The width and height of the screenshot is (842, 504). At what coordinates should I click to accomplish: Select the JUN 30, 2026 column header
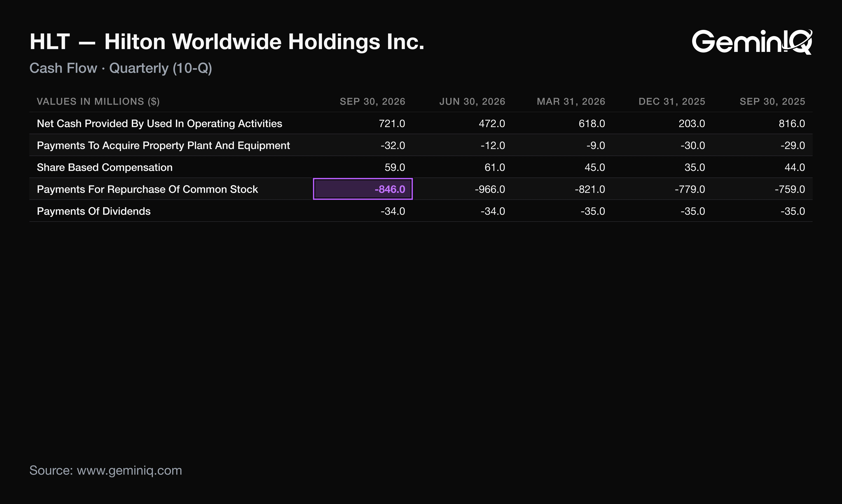click(472, 102)
